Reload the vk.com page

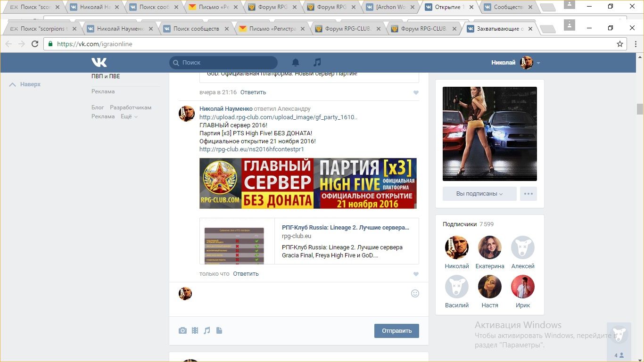coord(35,44)
